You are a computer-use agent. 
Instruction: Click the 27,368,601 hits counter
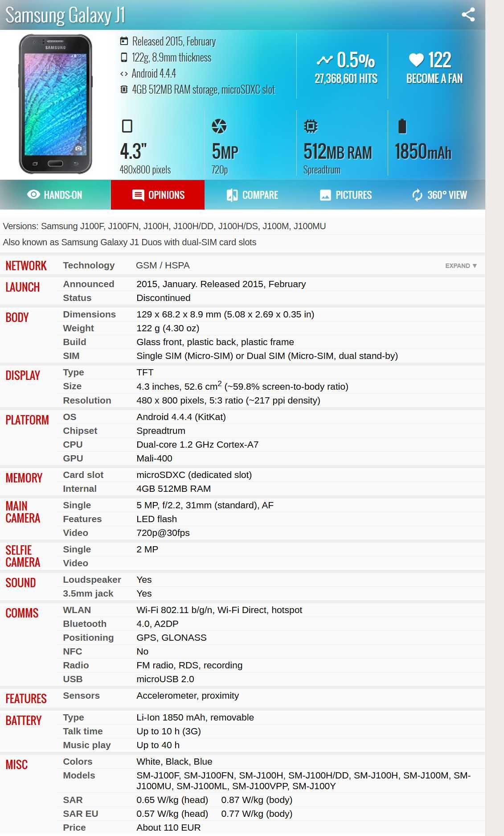(346, 78)
